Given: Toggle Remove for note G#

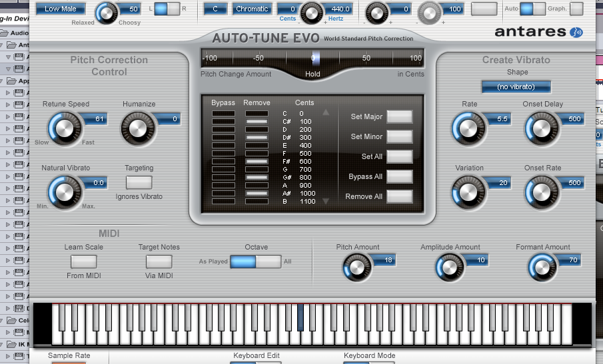Looking at the screenshot, I should (257, 178).
